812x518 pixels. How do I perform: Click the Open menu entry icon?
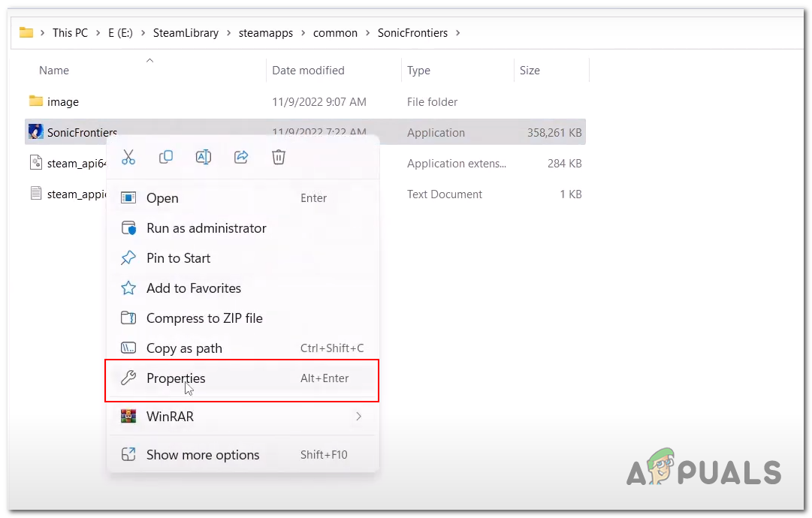(x=128, y=197)
